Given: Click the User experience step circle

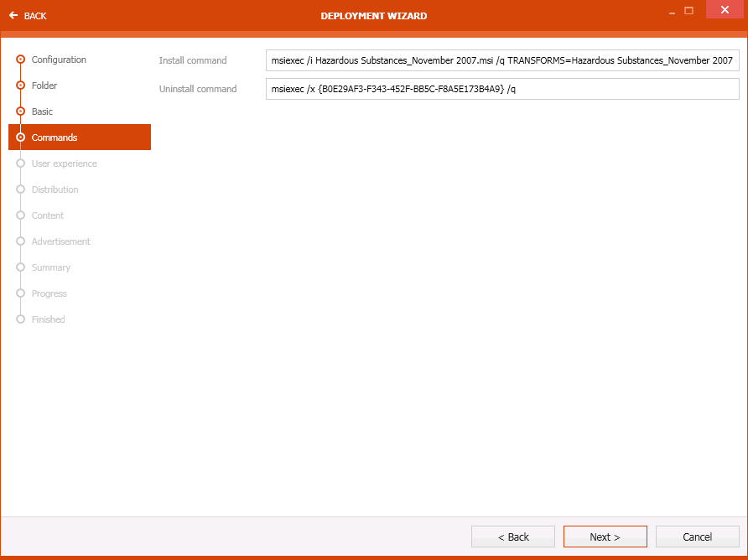Looking at the screenshot, I should coord(19,163).
